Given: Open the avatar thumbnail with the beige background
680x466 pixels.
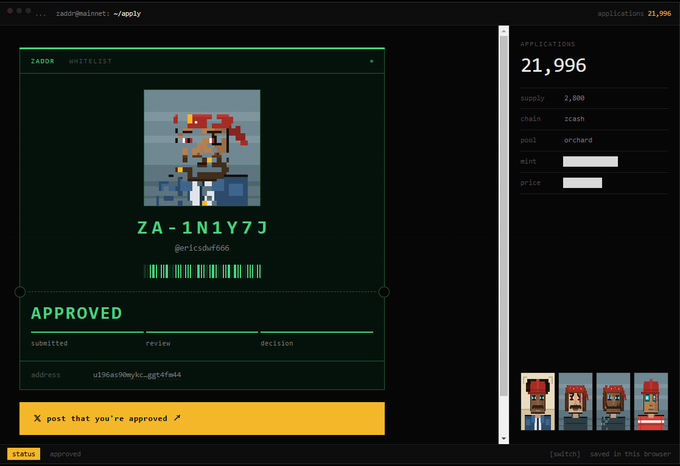Looking at the screenshot, I should click(x=538, y=401).
